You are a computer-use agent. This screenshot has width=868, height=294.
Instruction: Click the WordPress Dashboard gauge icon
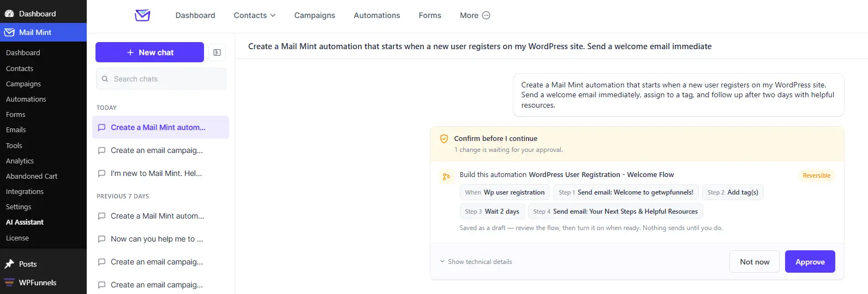click(9, 14)
